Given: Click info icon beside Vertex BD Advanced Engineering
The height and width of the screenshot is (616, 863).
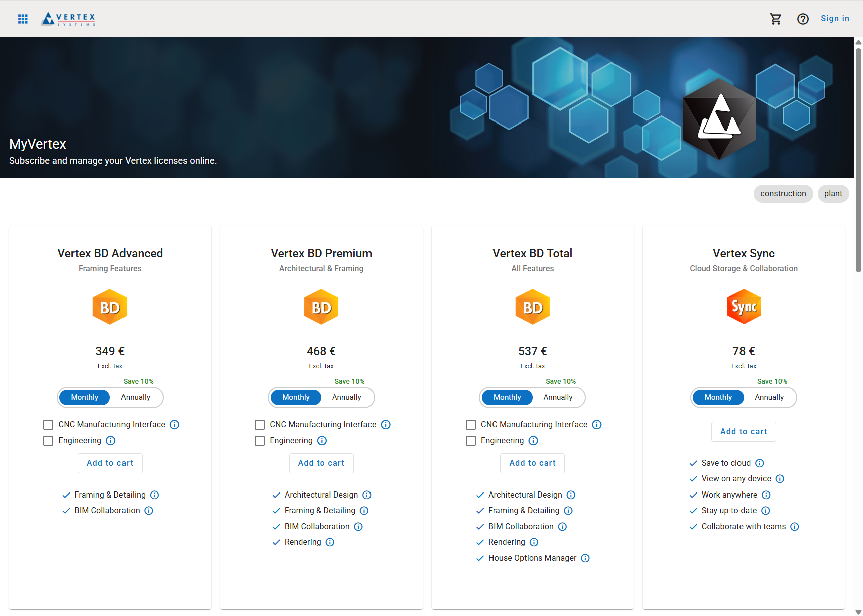Looking at the screenshot, I should 111,441.
